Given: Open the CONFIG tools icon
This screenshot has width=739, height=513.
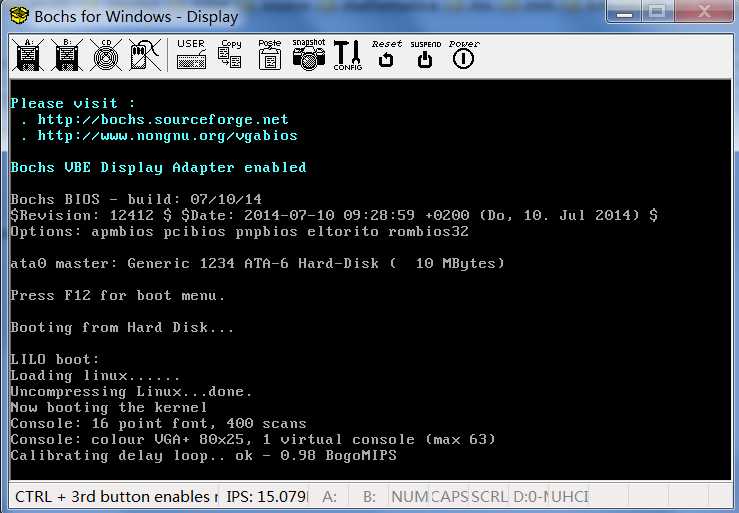Looking at the screenshot, I should [x=348, y=55].
